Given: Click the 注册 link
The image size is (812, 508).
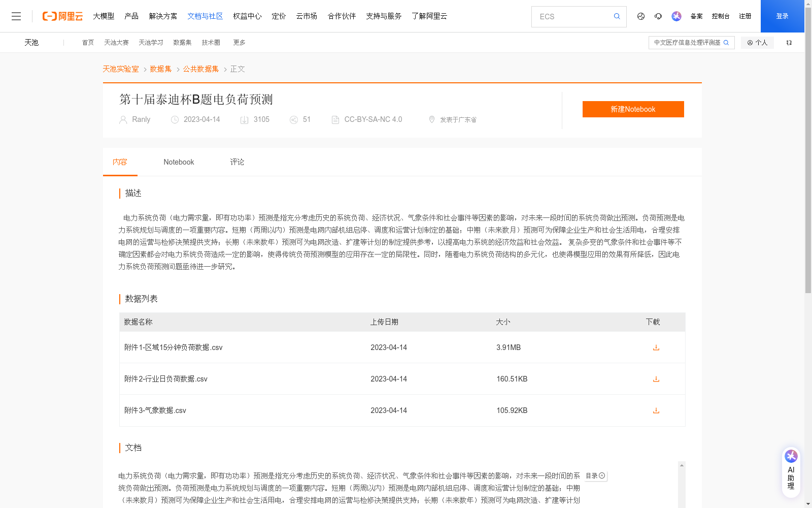Looking at the screenshot, I should (745, 16).
